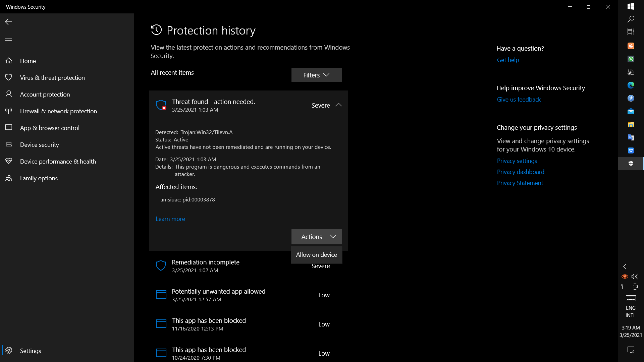Open Task View on the taskbar
This screenshot has height=362, width=644.
pos(631,32)
